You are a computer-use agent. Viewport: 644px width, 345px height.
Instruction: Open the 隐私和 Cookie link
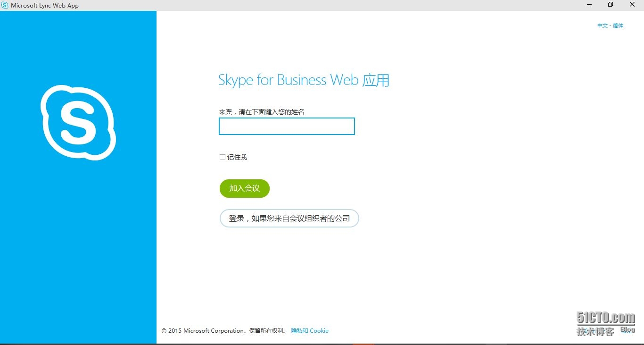pyautogui.click(x=310, y=331)
